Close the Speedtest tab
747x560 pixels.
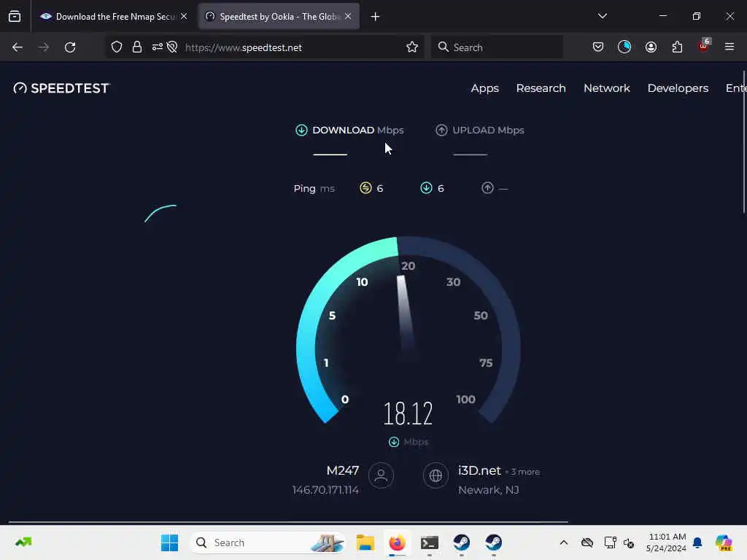point(348,17)
